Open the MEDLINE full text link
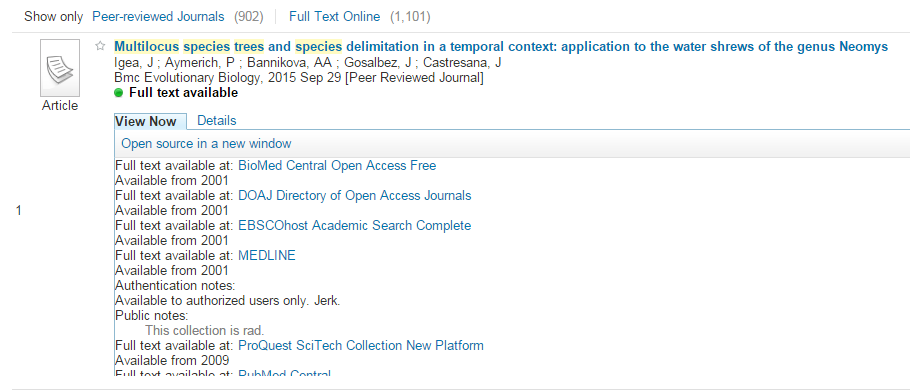Screen dimensions: 910x391 tap(267, 255)
